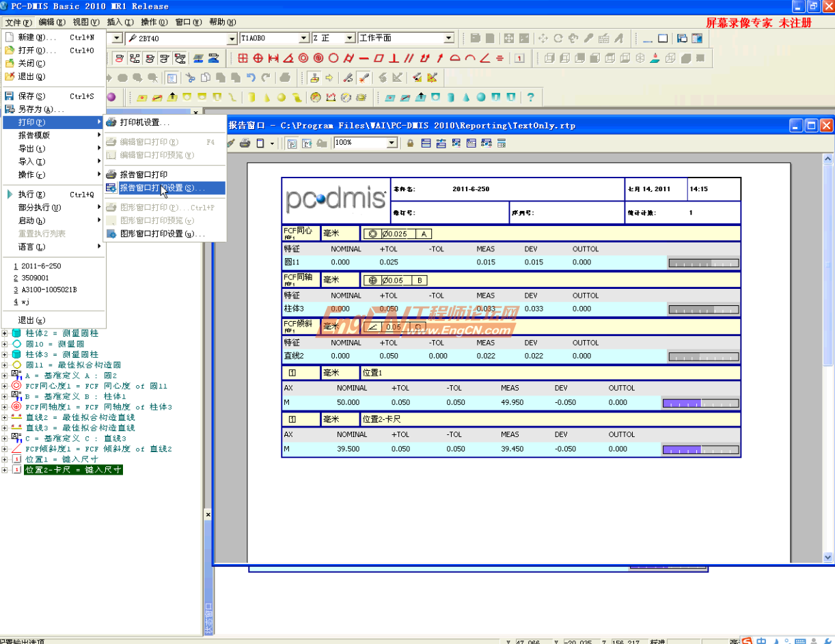Click the undo arrow icon
835x644 pixels.
pos(251,78)
